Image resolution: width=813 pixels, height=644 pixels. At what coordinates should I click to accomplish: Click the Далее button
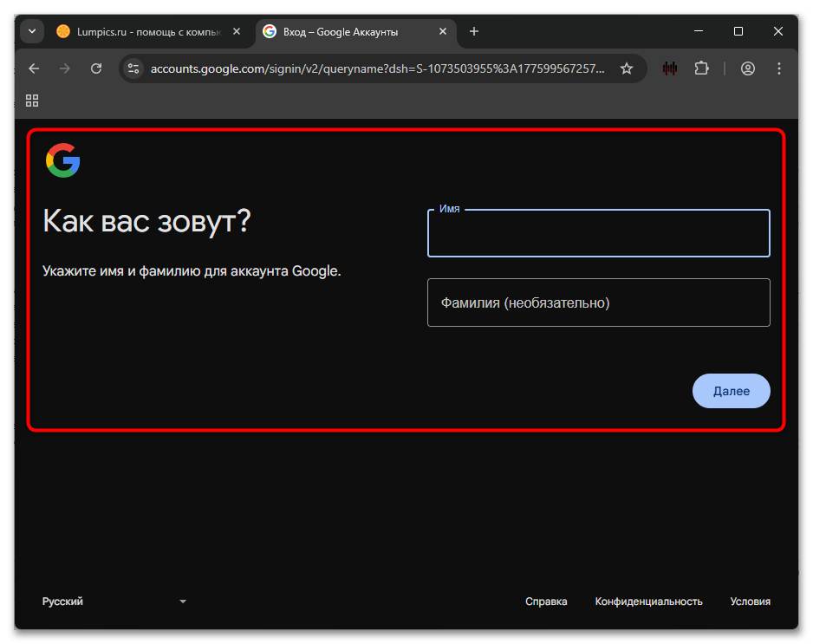pyautogui.click(x=731, y=391)
